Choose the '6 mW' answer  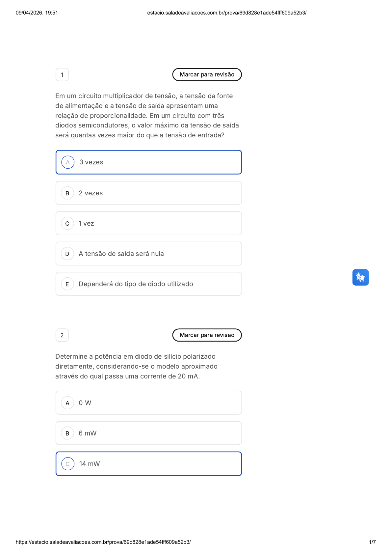(x=148, y=433)
